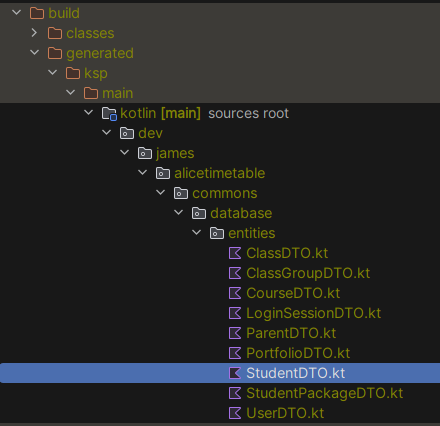Viewport: 440px width, 426px height.
Task: Collapse the database package chevron
Action: tap(179, 212)
